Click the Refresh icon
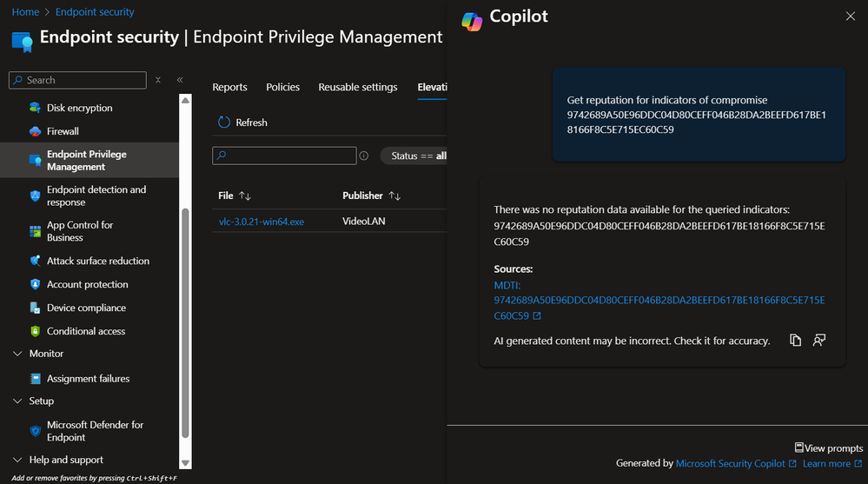The height and width of the screenshot is (484, 868). click(223, 123)
